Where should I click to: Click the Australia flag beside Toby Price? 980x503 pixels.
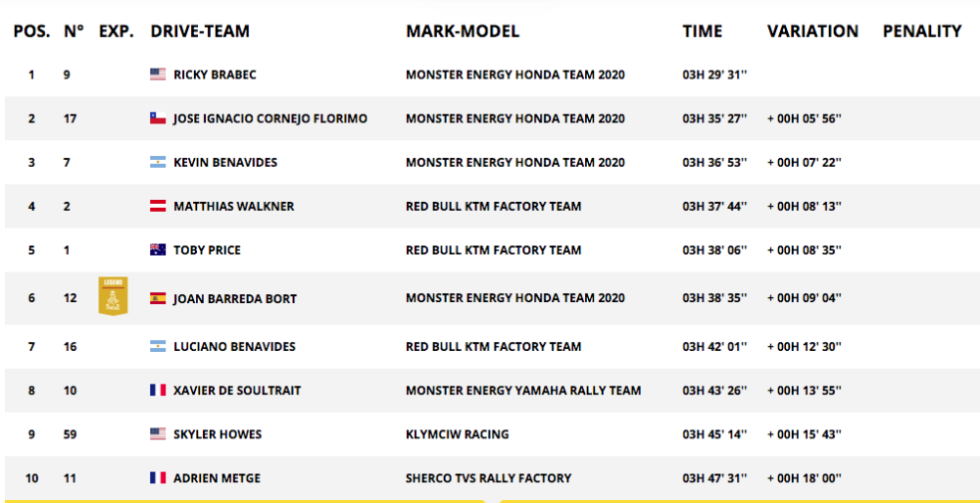point(158,250)
